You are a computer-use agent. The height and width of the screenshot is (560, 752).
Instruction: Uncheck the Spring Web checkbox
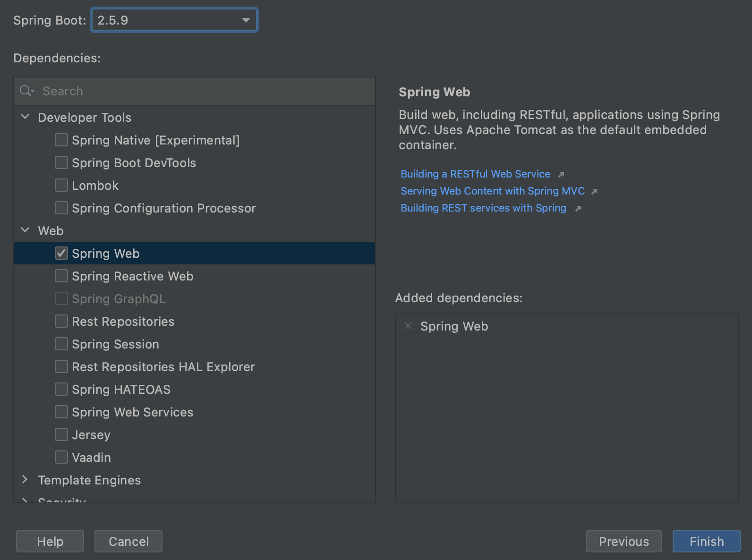pos(61,253)
